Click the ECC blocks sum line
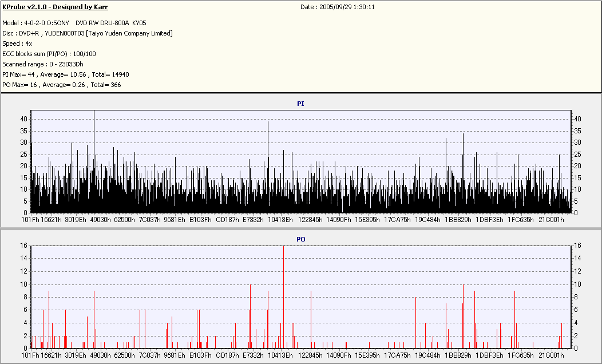This screenshot has height=364, width=602. point(49,54)
